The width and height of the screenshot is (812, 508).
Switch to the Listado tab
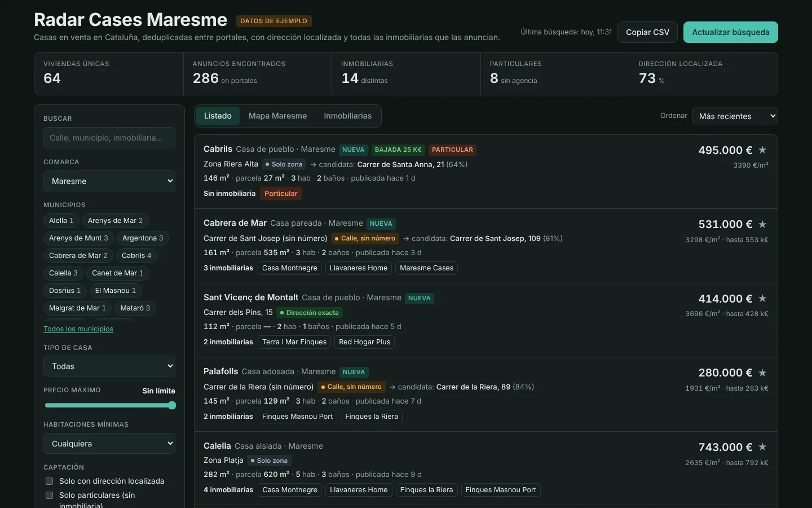click(218, 116)
